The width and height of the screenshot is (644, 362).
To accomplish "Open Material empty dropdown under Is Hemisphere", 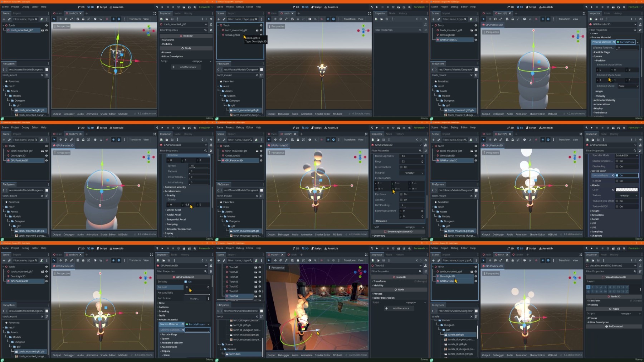I will (411, 173).
